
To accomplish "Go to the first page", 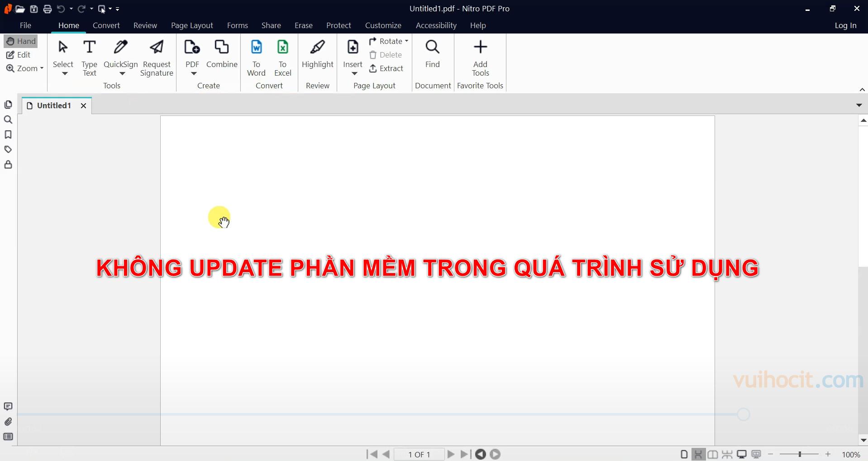I will [372, 454].
